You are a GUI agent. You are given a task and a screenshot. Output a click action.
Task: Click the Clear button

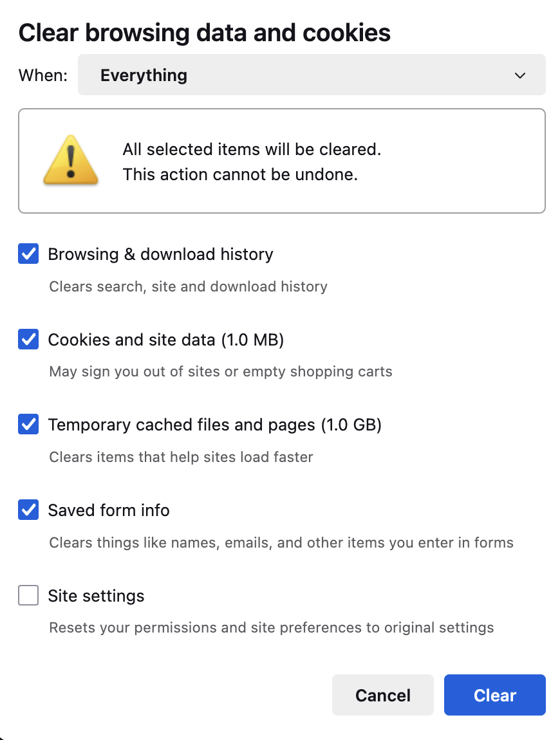coord(494,695)
